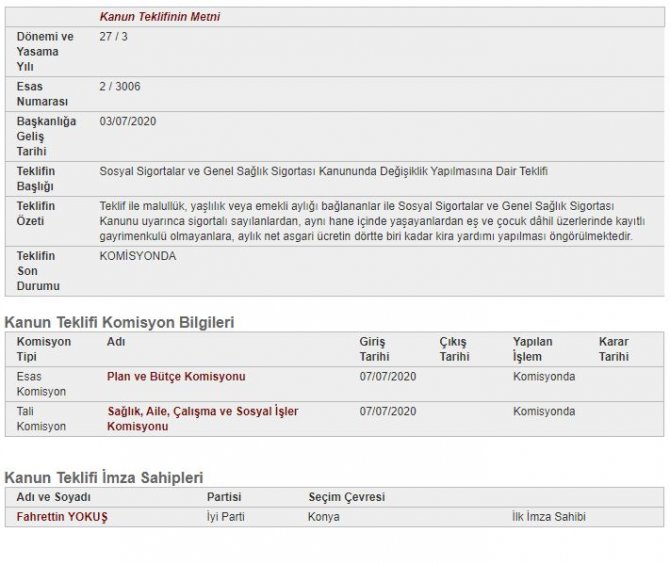The image size is (670, 565).
Task: Select the Yapılan İşlem column header
Action: tap(532, 348)
